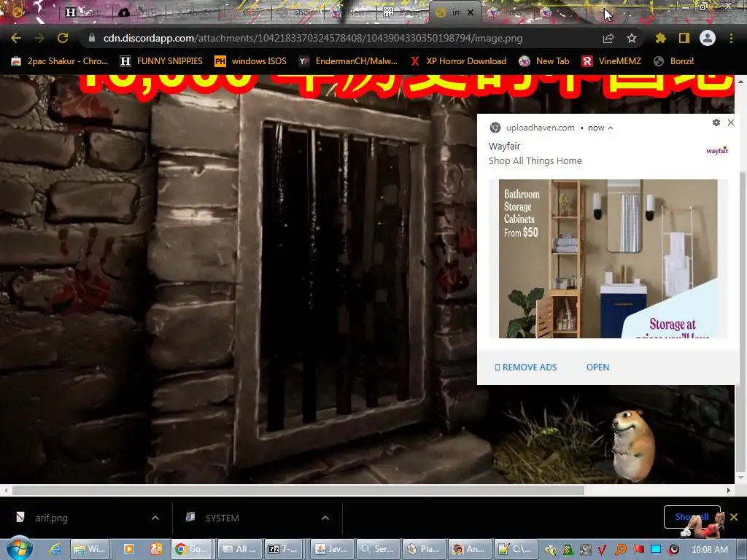Switch to Java taskbar window

click(332, 549)
